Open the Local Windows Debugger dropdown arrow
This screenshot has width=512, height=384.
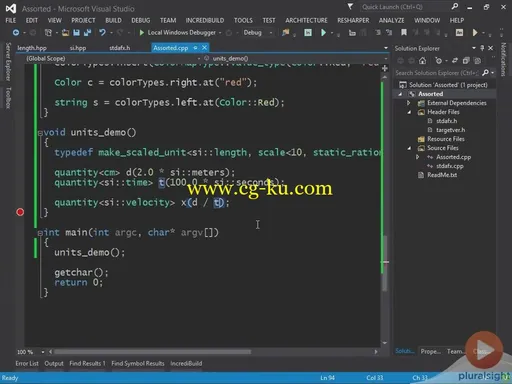pos(220,33)
